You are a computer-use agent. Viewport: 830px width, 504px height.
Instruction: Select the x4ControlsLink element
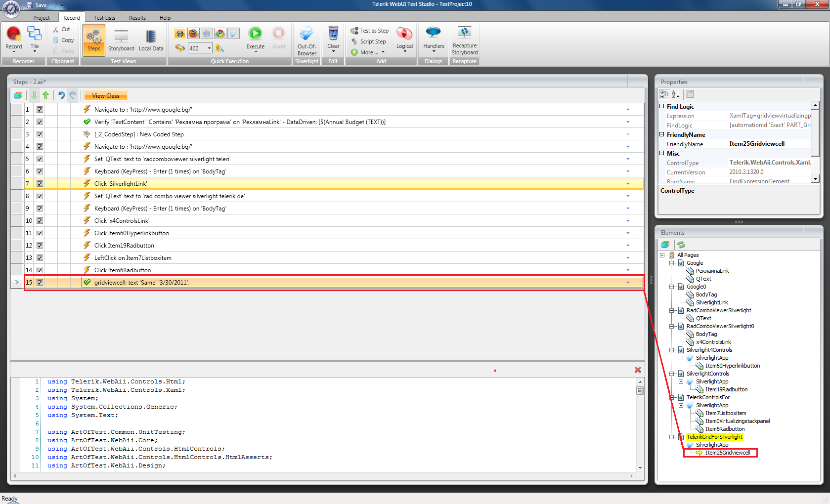[713, 342]
